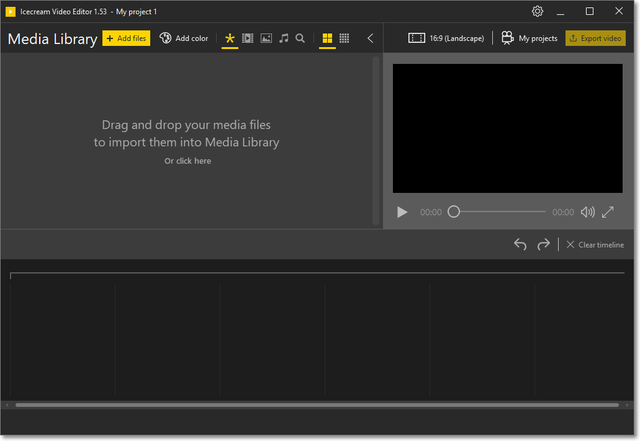This screenshot has height=441, width=640.
Task: Open the media library search
Action: click(x=300, y=38)
